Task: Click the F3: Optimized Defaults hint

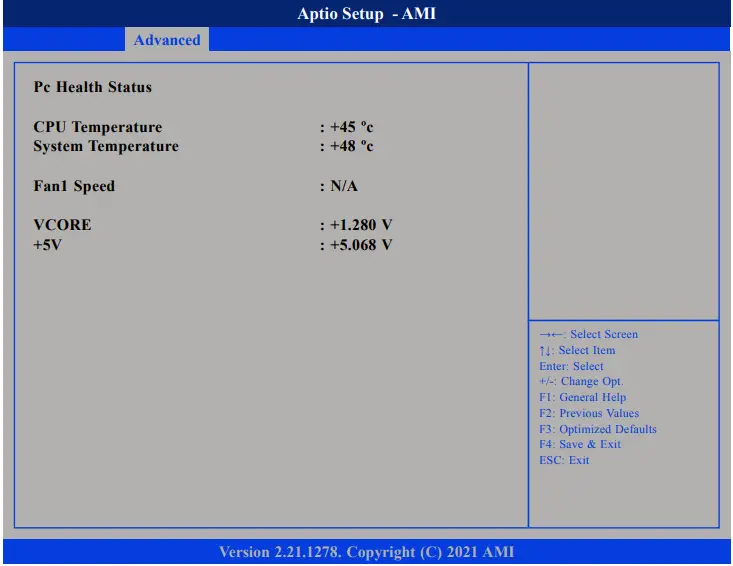Action: pos(598,429)
